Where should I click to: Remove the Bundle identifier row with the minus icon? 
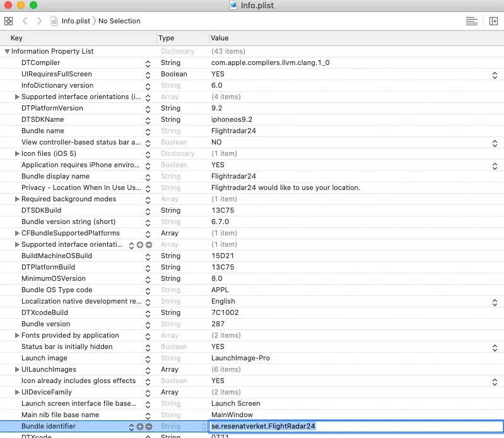click(149, 427)
